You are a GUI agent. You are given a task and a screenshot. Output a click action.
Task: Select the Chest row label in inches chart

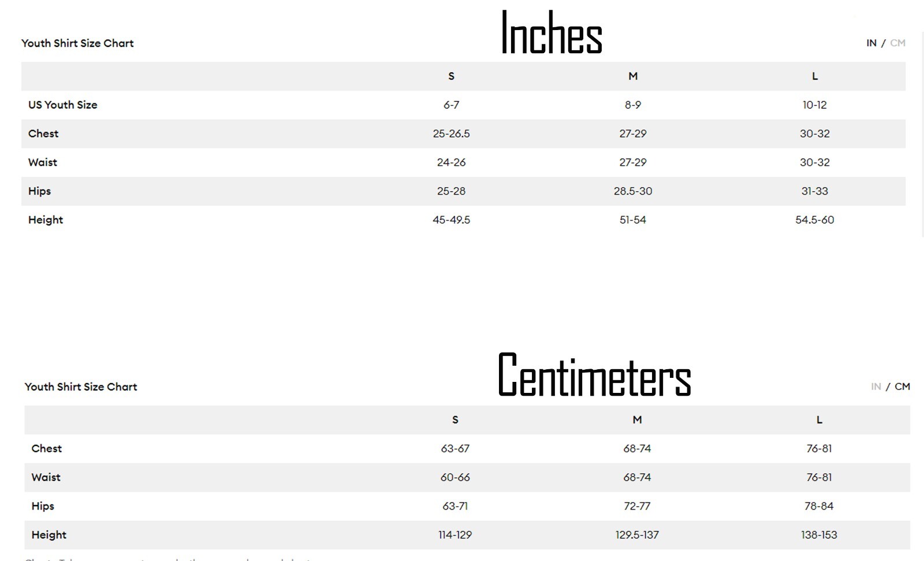(x=43, y=133)
